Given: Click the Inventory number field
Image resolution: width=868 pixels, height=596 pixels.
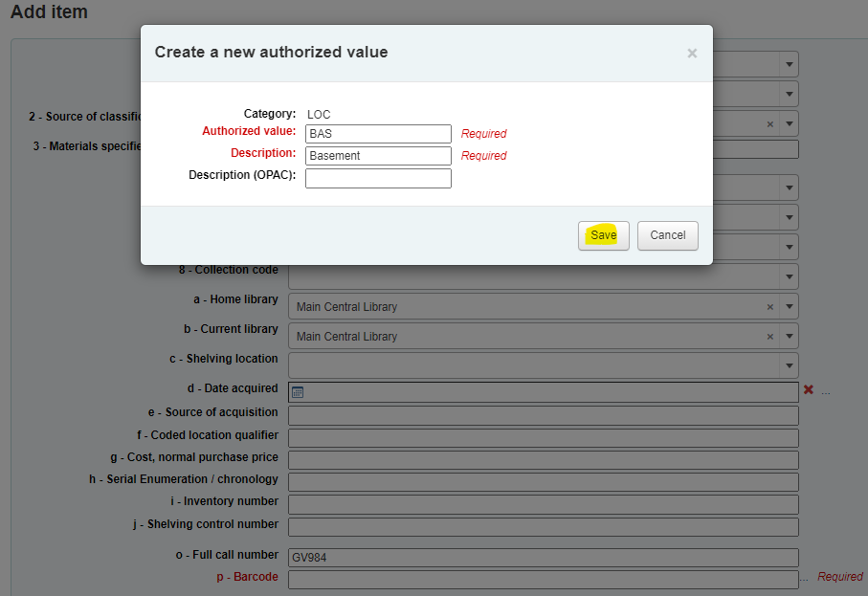Looking at the screenshot, I should [543, 504].
